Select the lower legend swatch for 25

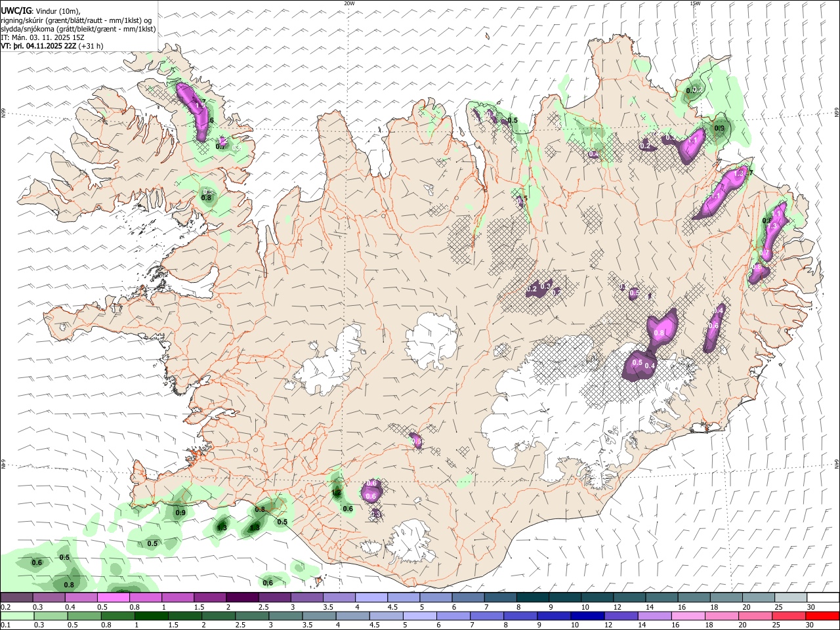tap(789, 616)
